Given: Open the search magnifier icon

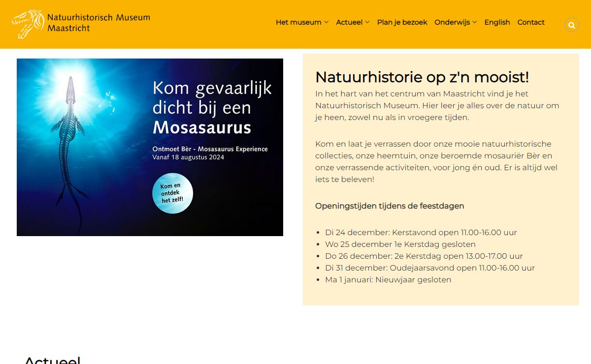Looking at the screenshot, I should (571, 25).
